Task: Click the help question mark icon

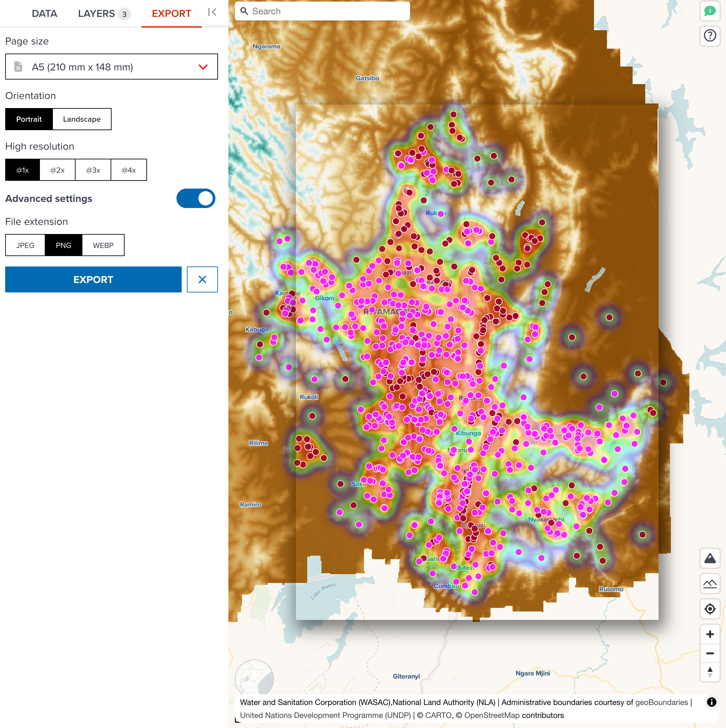Action: 710,36
